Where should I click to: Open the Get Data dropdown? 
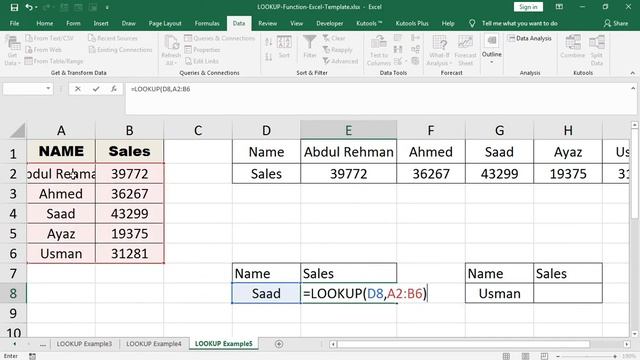(12, 51)
